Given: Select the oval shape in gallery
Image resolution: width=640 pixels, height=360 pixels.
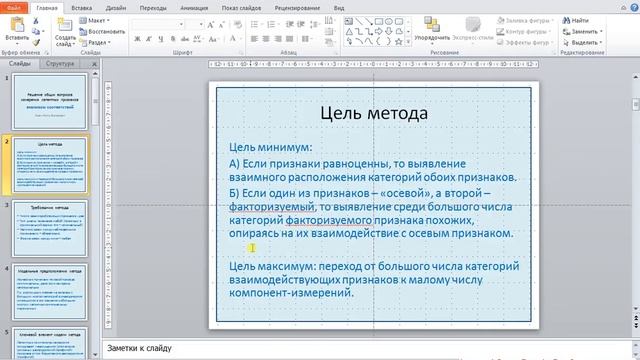Looking at the screenshot, I should coord(389,21).
